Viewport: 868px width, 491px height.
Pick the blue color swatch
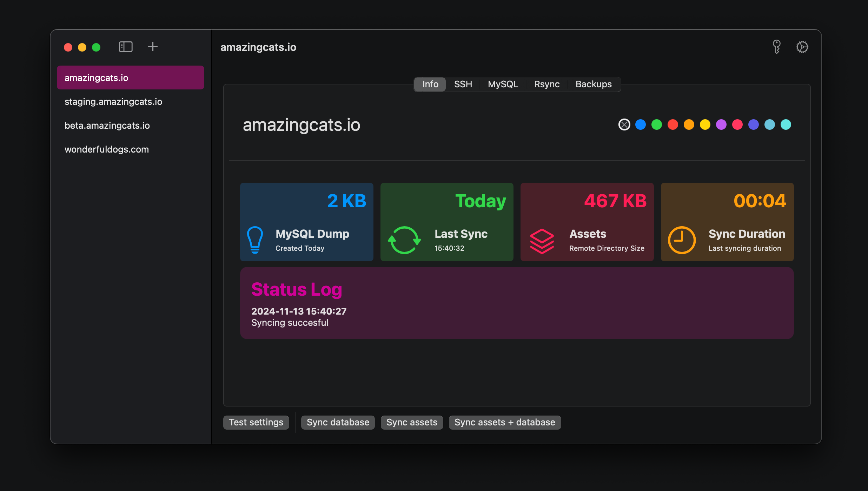[640, 125]
